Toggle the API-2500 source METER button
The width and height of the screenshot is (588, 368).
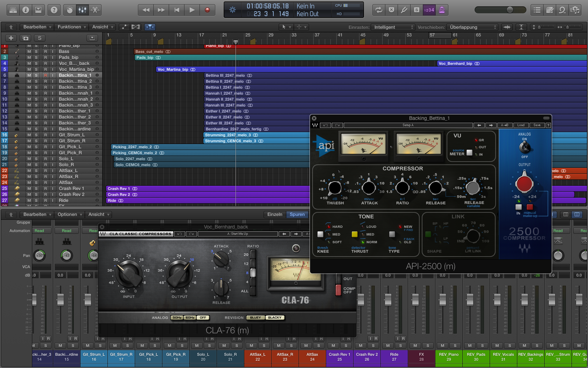pyautogui.click(x=469, y=152)
